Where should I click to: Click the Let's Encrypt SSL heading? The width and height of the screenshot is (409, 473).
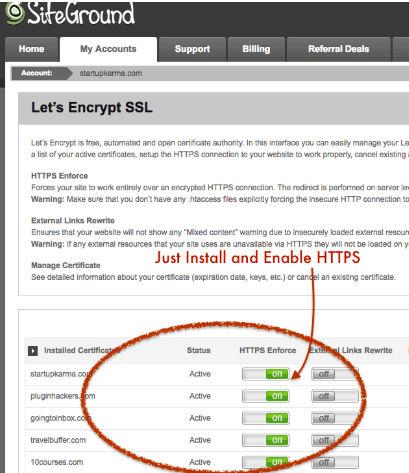point(92,108)
